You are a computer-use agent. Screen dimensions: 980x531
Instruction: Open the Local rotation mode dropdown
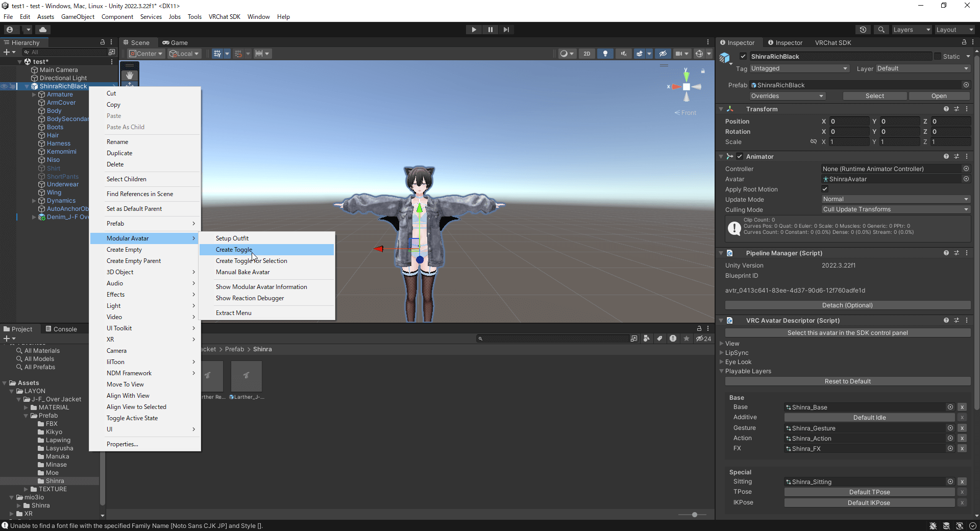tap(184, 54)
